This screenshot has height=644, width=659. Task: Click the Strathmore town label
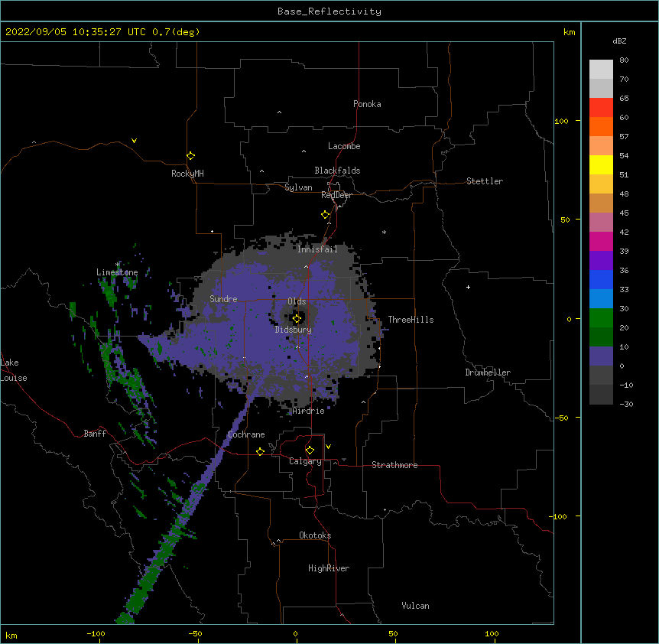[394, 465]
